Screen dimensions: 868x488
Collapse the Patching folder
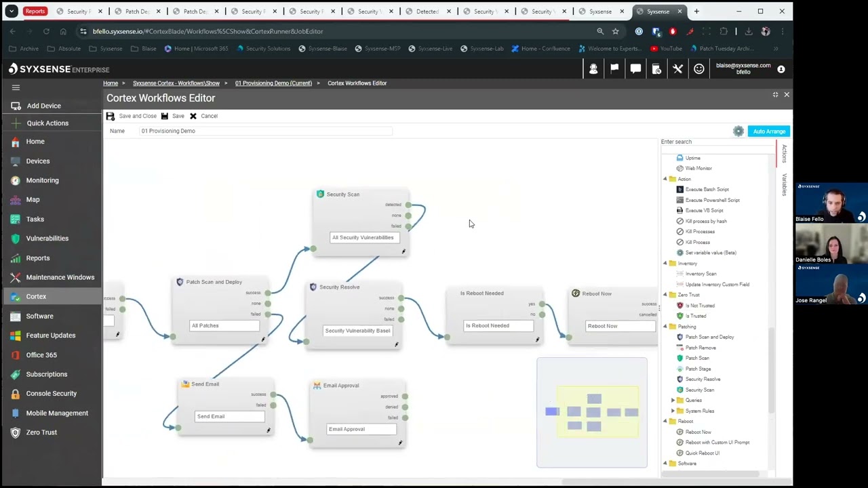[665, 327]
